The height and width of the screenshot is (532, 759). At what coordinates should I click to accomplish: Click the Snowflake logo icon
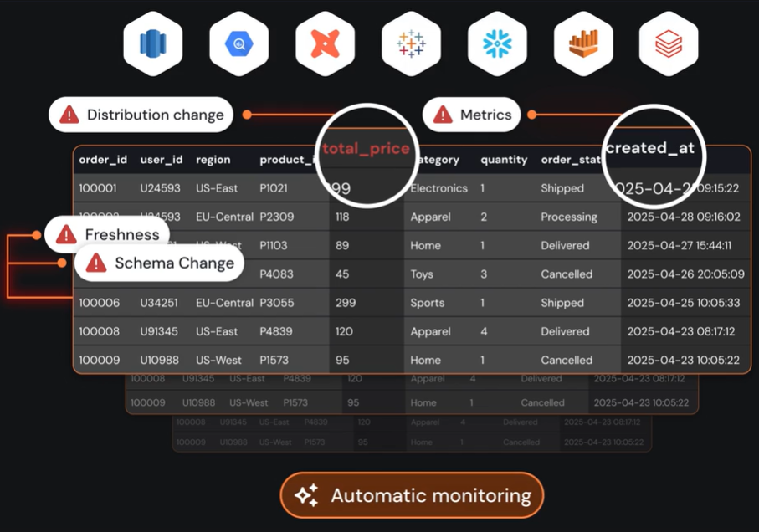(497, 43)
